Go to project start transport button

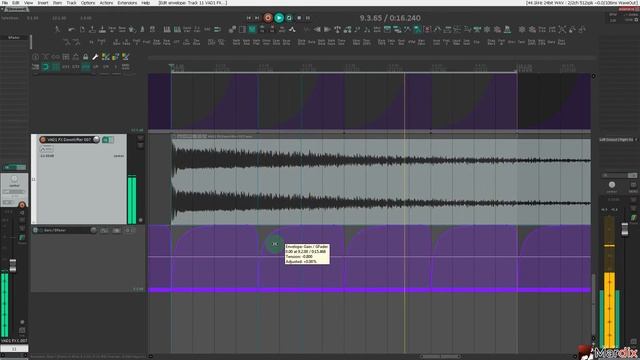click(x=249, y=18)
